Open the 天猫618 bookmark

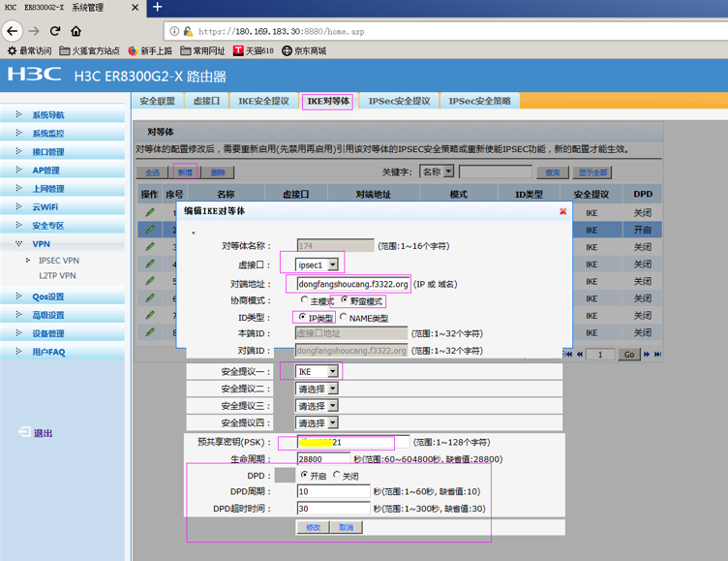coord(254,50)
